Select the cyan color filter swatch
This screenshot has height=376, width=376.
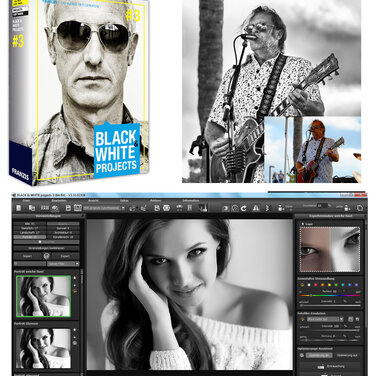(343, 285)
